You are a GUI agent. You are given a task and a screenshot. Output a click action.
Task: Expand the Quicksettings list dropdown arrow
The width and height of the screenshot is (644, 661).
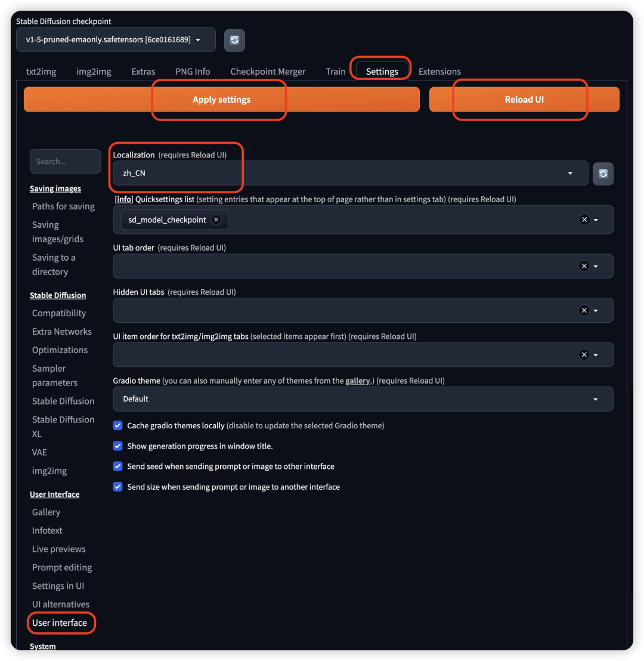pos(596,220)
